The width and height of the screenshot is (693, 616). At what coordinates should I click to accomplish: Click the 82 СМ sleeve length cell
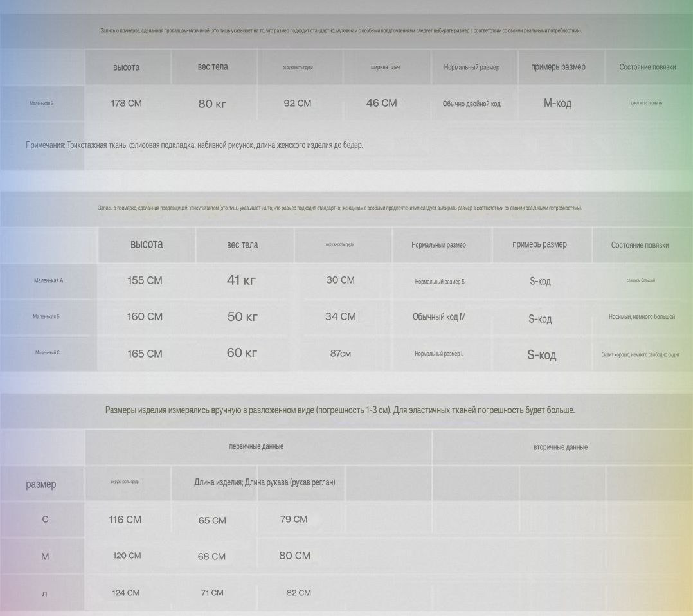(x=298, y=593)
